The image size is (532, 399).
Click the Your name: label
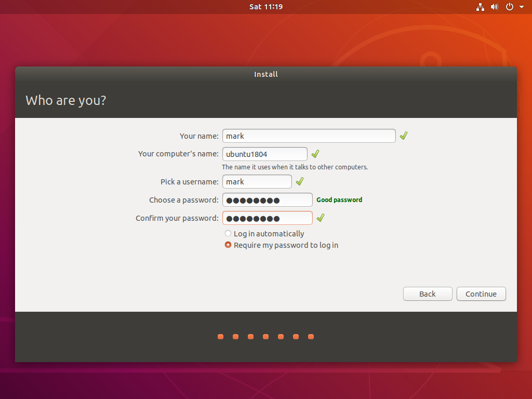click(x=199, y=136)
